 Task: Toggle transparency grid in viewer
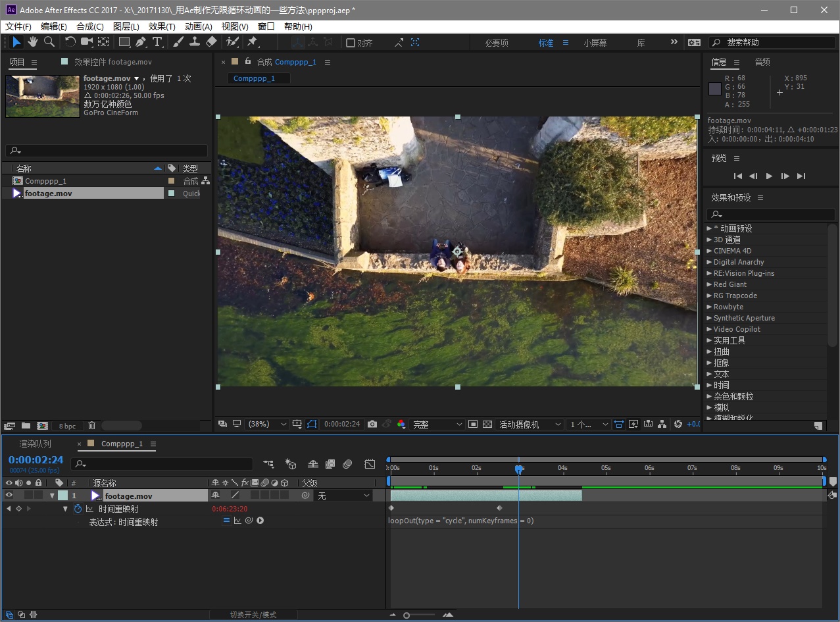pyautogui.click(x=487, y=425)
